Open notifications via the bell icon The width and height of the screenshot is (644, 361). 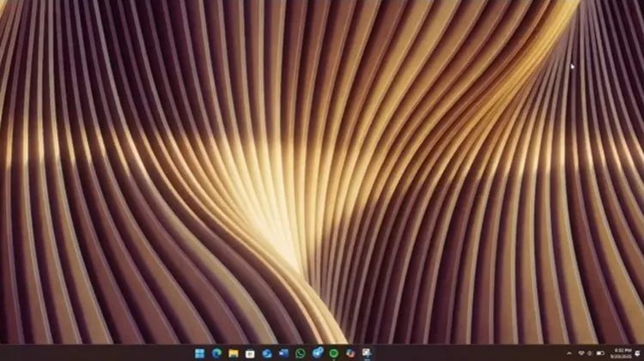pyautogui.click(x=636, y=353)
